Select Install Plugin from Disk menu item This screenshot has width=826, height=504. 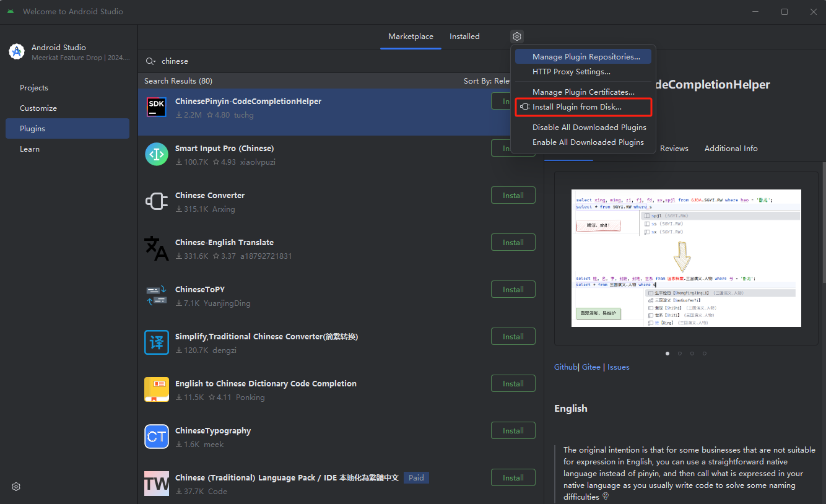coord(576,107)
